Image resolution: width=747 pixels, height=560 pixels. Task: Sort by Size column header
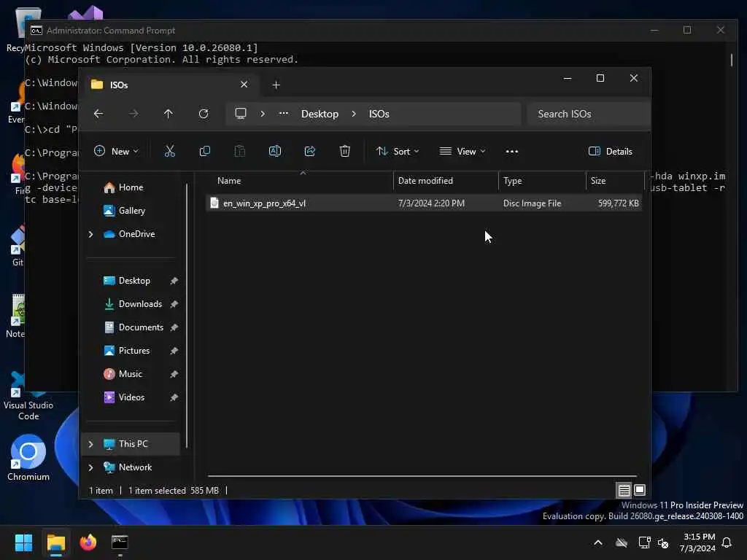coord(614,181)
